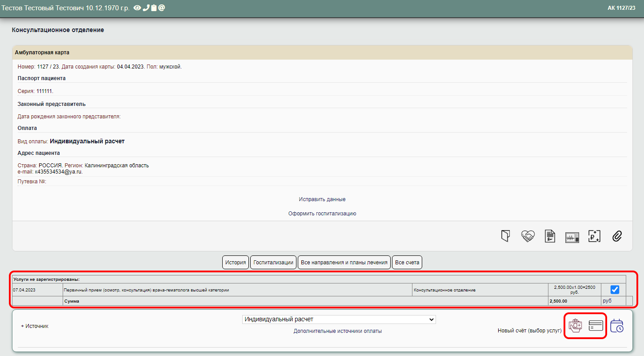This screenshot has height=356, width=644.
Task: Click the phone icon next to patient name
Action: tap(146, 8)
